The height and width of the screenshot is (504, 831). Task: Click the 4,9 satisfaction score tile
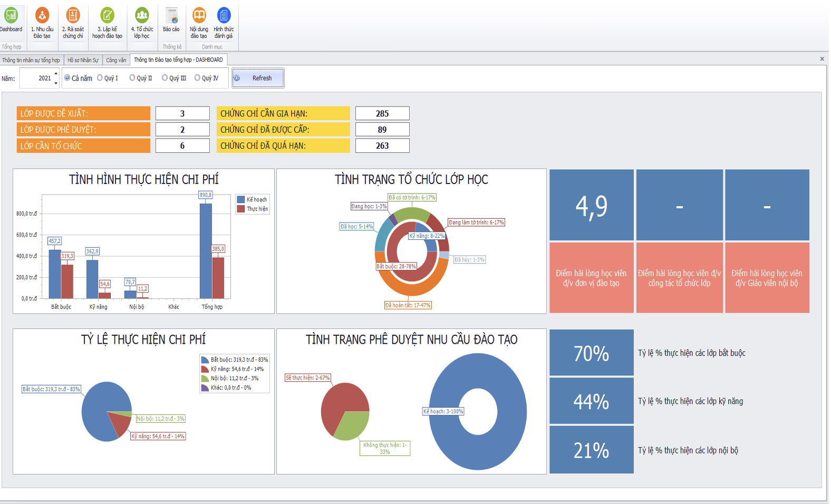(x=592, y=205)
